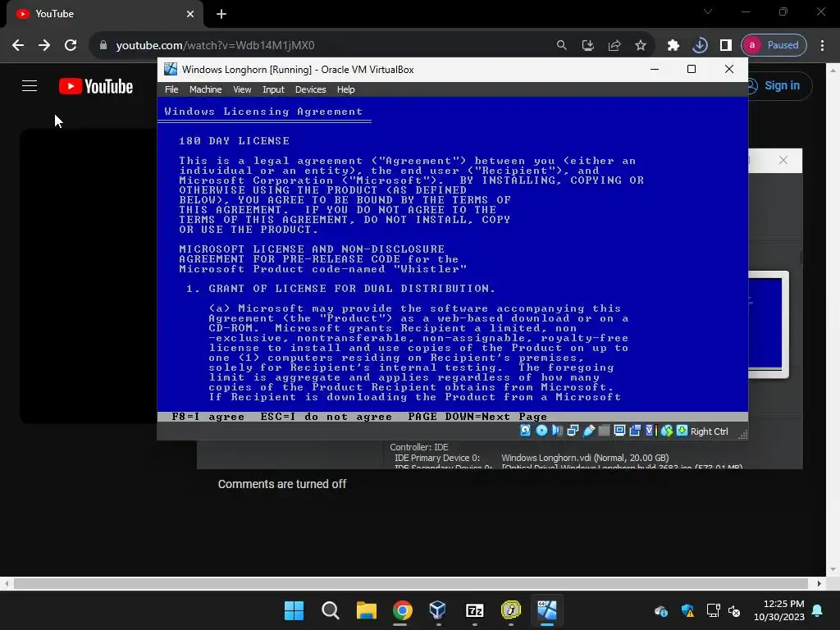
Task: Reload the YouTube page
Action: tap(71, 45)
